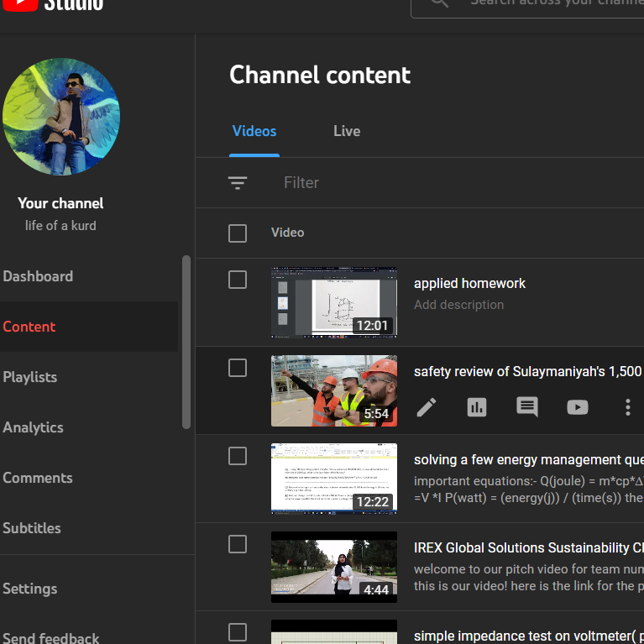
Task: Click the energy management 'important equations' description
Action: point(529,490)
